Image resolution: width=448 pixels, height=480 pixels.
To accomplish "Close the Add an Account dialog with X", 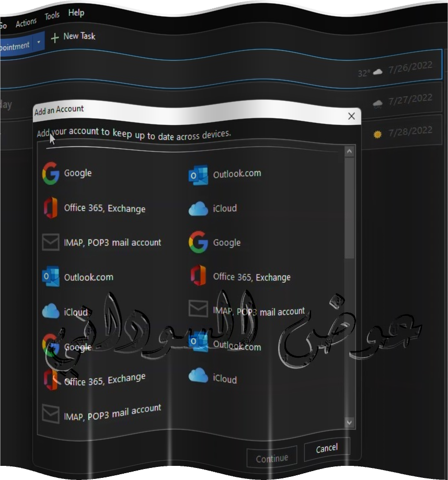I will click(x=352, y=116).
